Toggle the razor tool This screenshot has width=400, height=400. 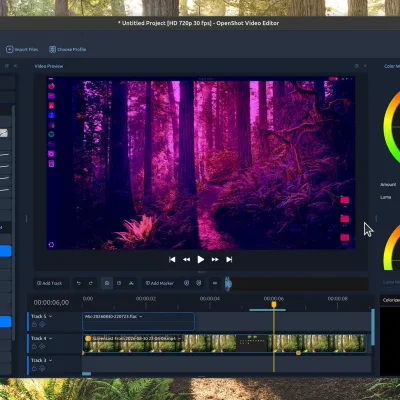[x=131, y=283]
